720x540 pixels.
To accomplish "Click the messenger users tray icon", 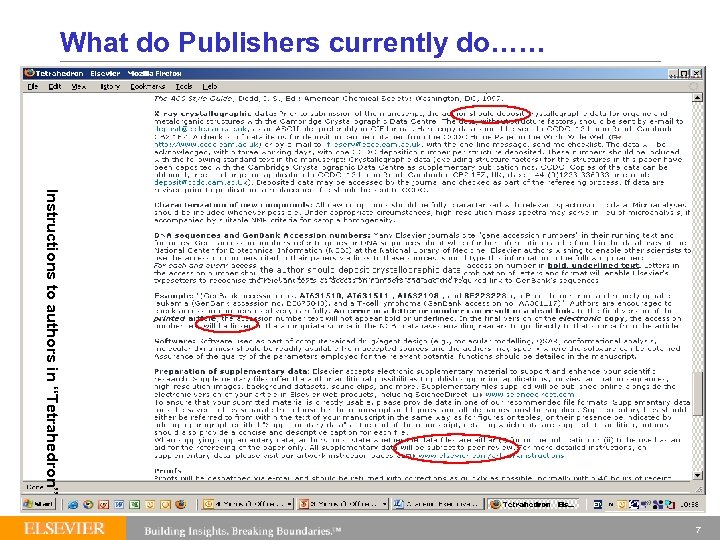I will tap(658, 504).
